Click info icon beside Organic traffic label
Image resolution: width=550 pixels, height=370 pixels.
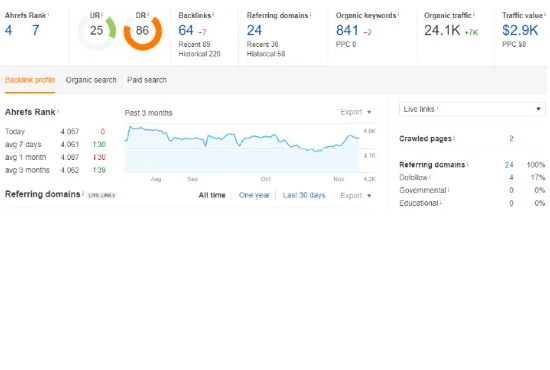pyautogui.click(x=474, y=14)
